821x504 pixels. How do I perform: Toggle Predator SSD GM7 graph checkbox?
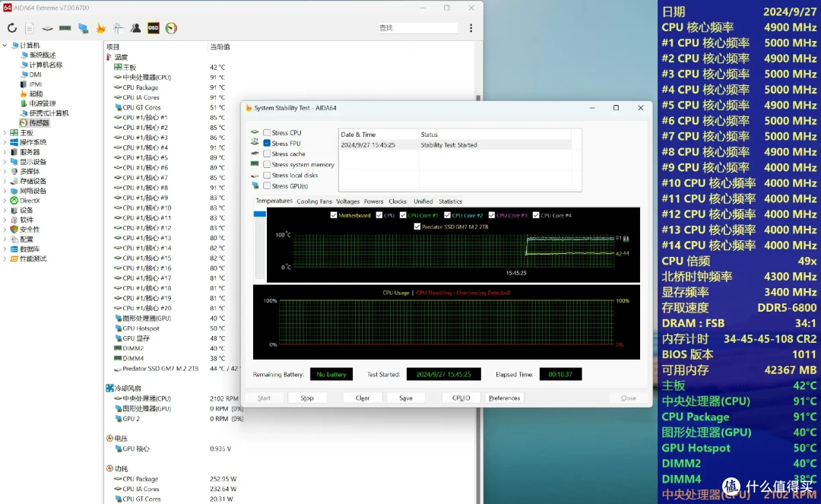point(417,227)
